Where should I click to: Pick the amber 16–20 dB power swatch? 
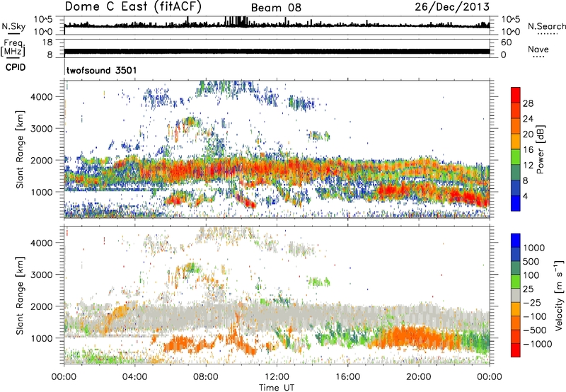[x=516, y=142]
